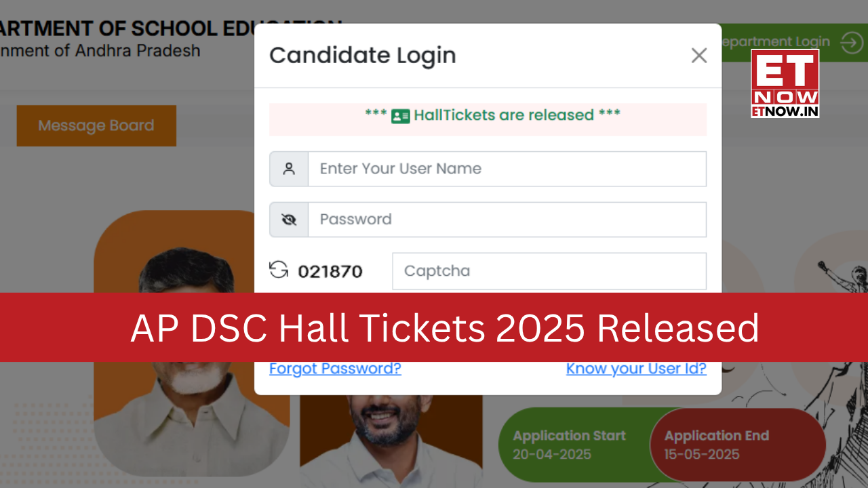
Task: Click the Know your User Id? link
Action: point(636,368)
